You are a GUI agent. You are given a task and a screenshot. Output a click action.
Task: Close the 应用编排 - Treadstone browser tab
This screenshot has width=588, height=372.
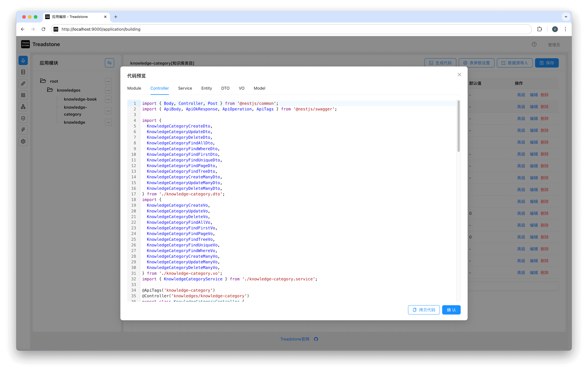pyautogui.click(x=105, y=17)
